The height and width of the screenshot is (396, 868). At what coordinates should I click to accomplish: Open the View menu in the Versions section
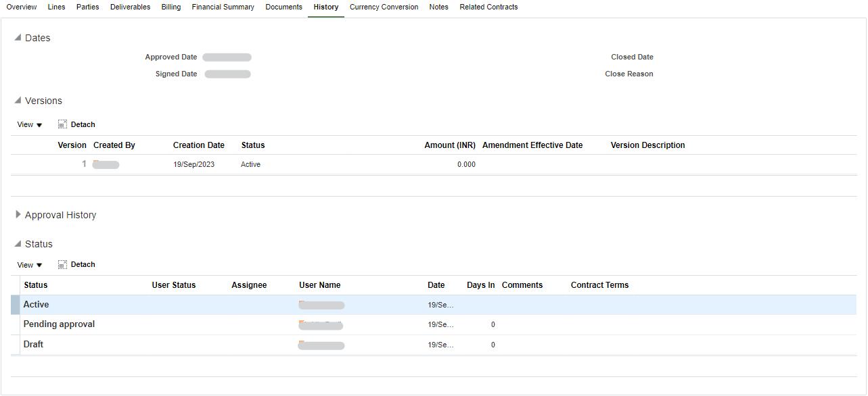(28, 124)
